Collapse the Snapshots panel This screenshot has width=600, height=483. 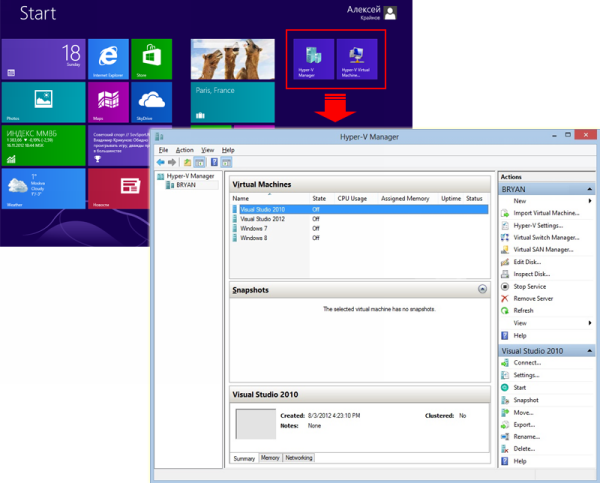pyautogui.click(x=482, y=289)
